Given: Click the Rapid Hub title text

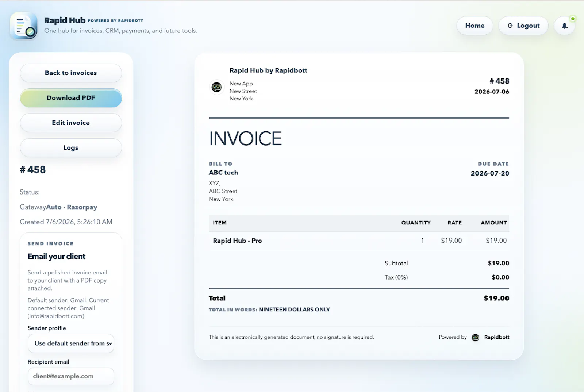Looking at the screenshot, I should click(x=65, y=20).
